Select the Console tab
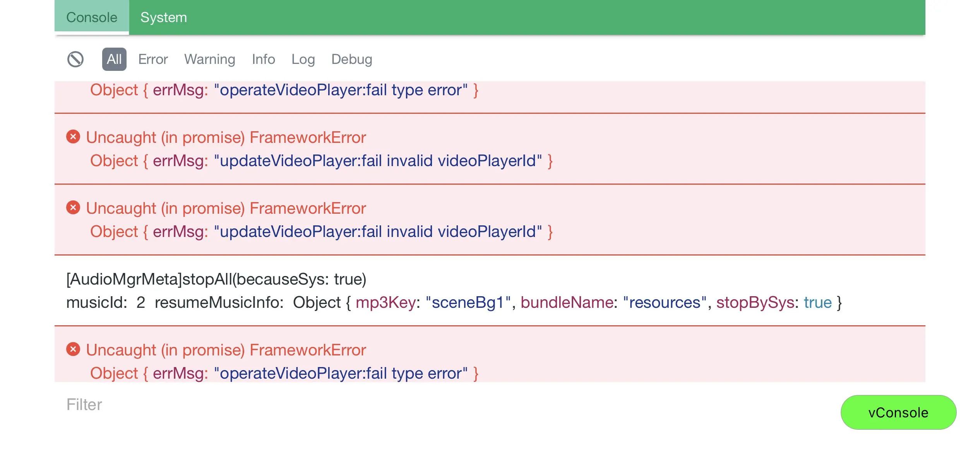980x453 pixels. [92, 17]
